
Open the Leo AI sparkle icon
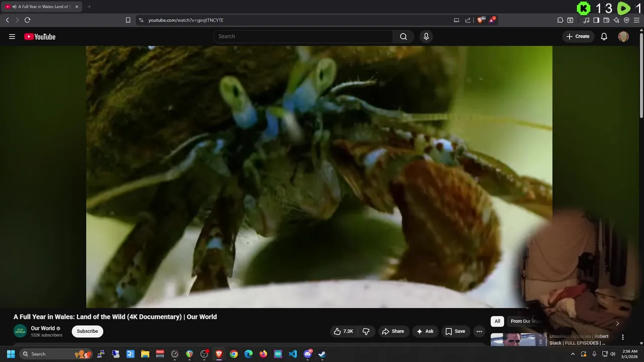coord(616,20)
